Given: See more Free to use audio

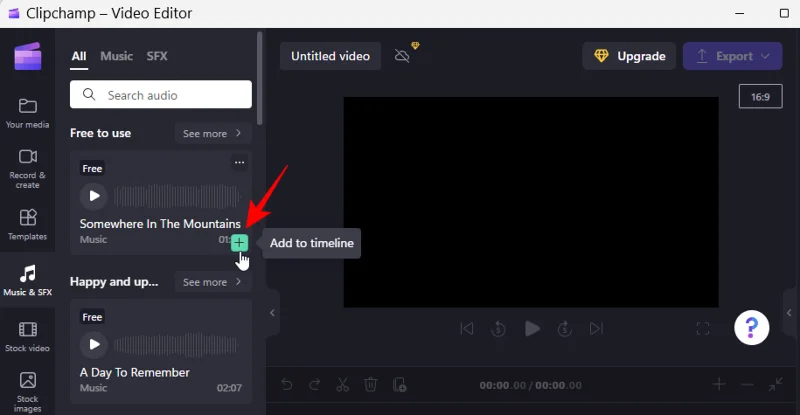Looking at the screenshot, I should click(212, 133).
